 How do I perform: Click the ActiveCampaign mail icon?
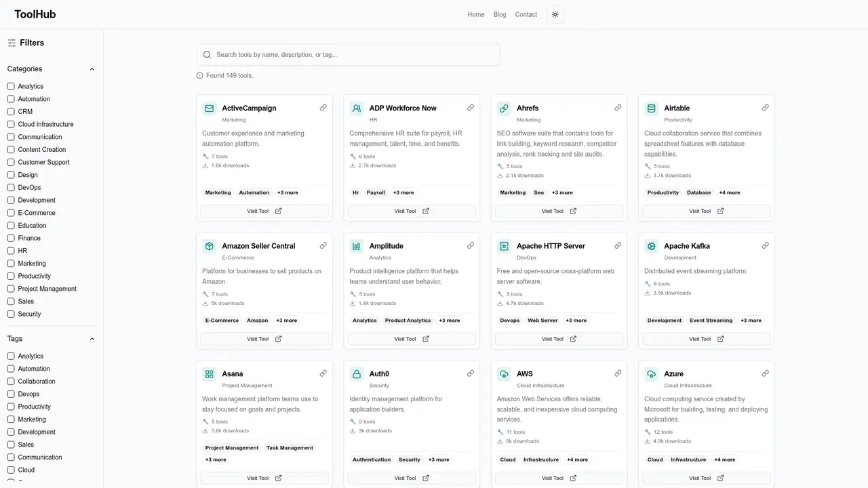pyautogui.click(x=209, y=108)
